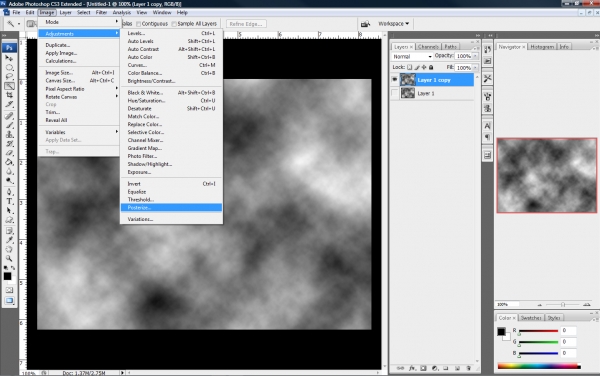Open the Normal blend mode dropdown
Viewport: 600px width, 376px height.
[x=412, y=56]
